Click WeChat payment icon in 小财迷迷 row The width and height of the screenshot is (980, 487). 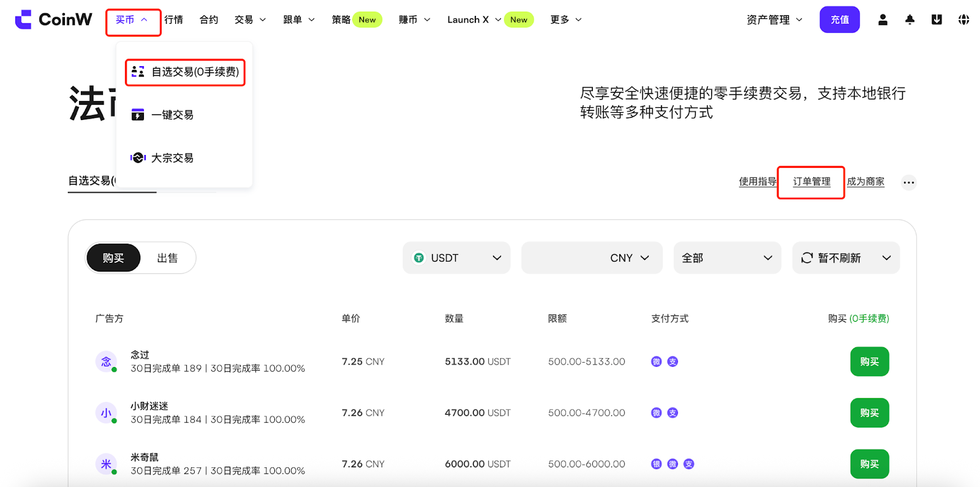pyautogui.click(x=656, y=413)
